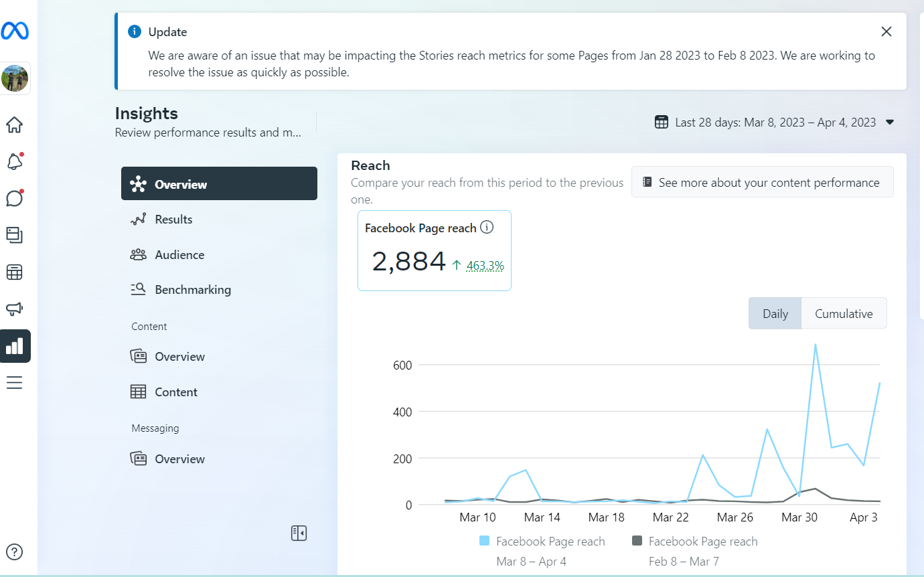Image resolution: width=924 pixels, height=577 pixels.
Task: Click the Insights bar chart icon
Action: (15, 346)
